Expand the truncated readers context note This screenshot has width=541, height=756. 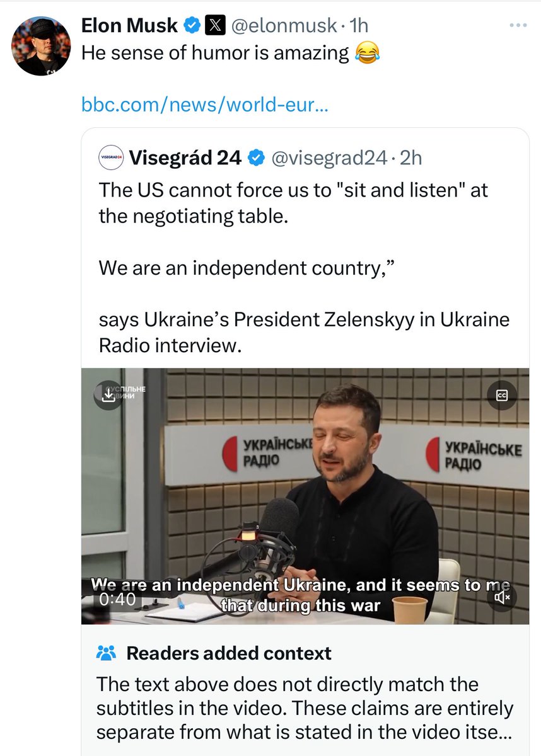(305, 707)
